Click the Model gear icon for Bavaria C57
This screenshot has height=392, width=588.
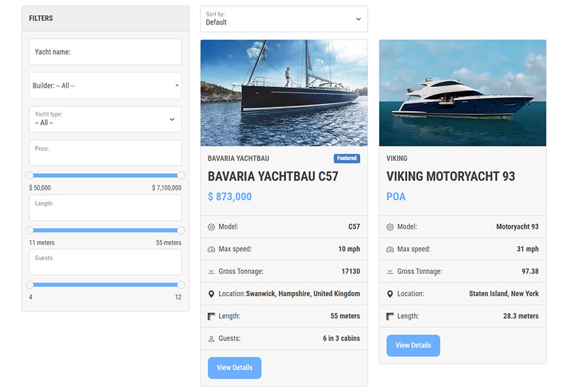point(211,227)
